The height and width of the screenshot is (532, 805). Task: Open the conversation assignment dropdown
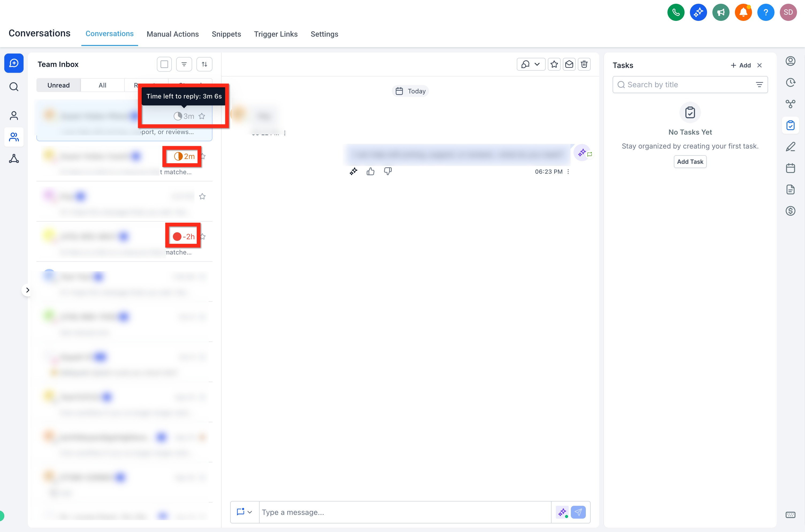(x=531, y=64)
